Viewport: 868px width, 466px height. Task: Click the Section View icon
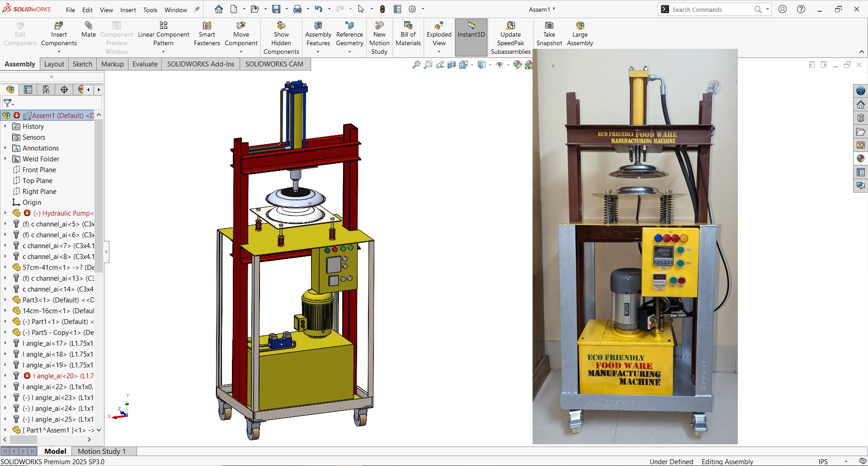click(x=452, y=65)
